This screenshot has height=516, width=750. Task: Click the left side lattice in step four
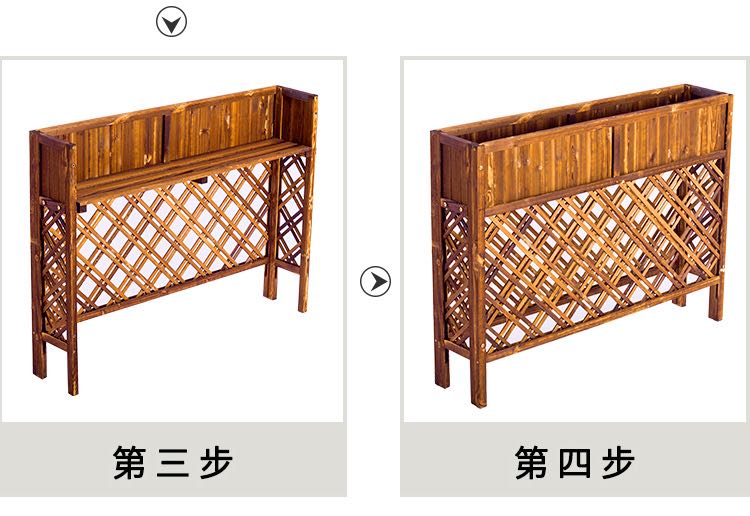(456, 274)
